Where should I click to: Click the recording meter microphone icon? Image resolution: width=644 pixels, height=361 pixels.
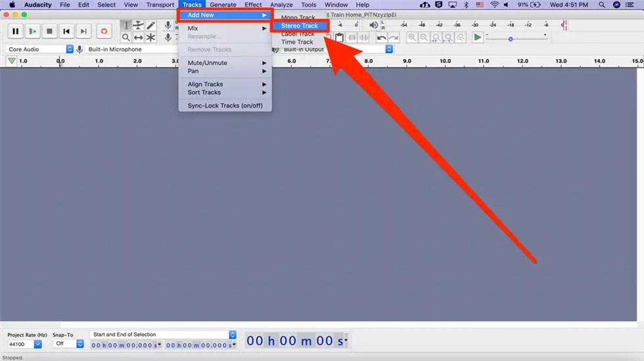click(168, 26)
